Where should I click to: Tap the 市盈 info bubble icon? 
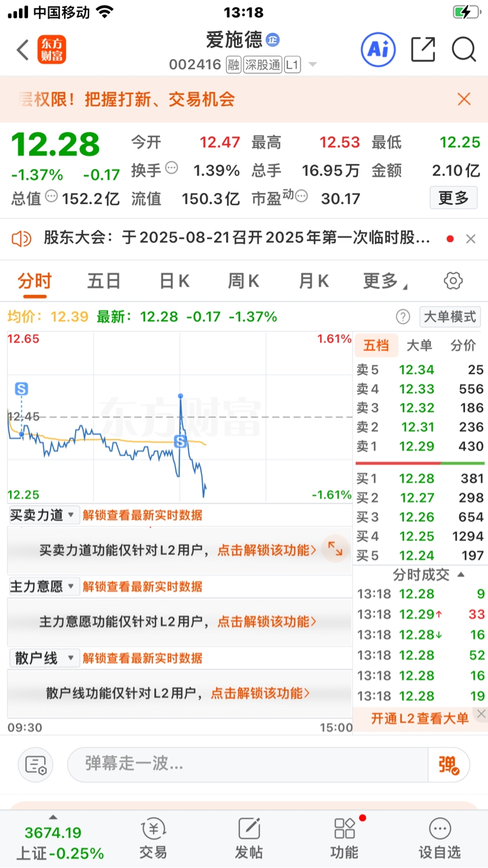pos(302,196)
